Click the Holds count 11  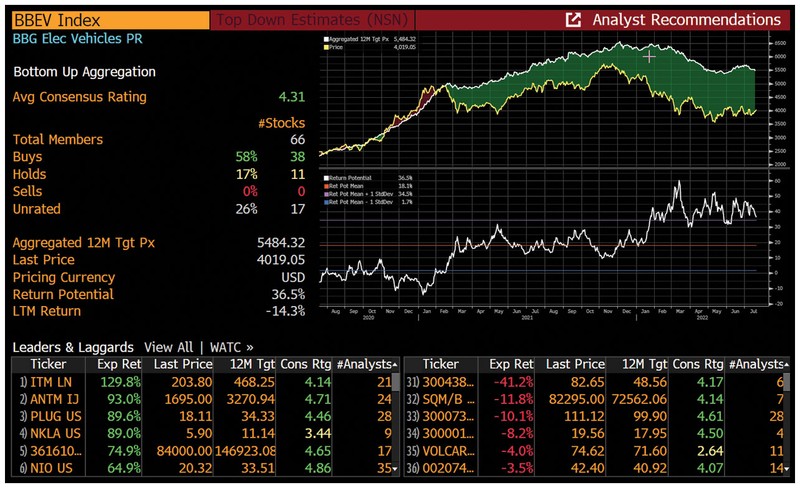[298, 175]
